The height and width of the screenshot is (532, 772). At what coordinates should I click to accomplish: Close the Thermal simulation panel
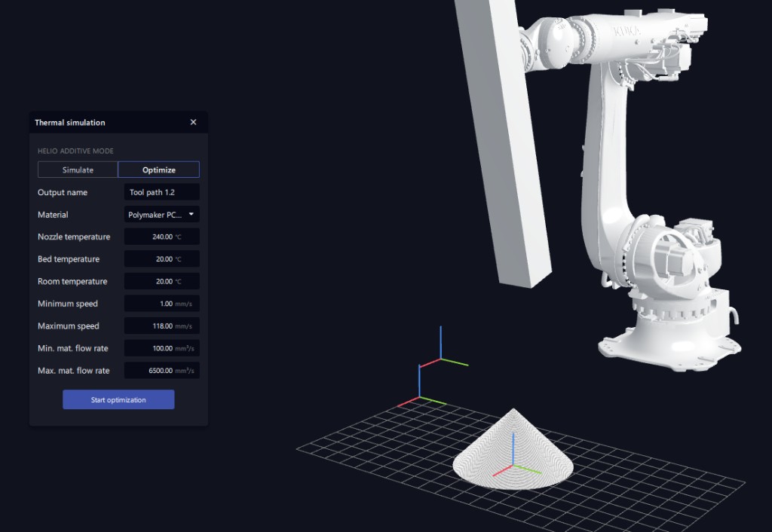pos(192,121)
